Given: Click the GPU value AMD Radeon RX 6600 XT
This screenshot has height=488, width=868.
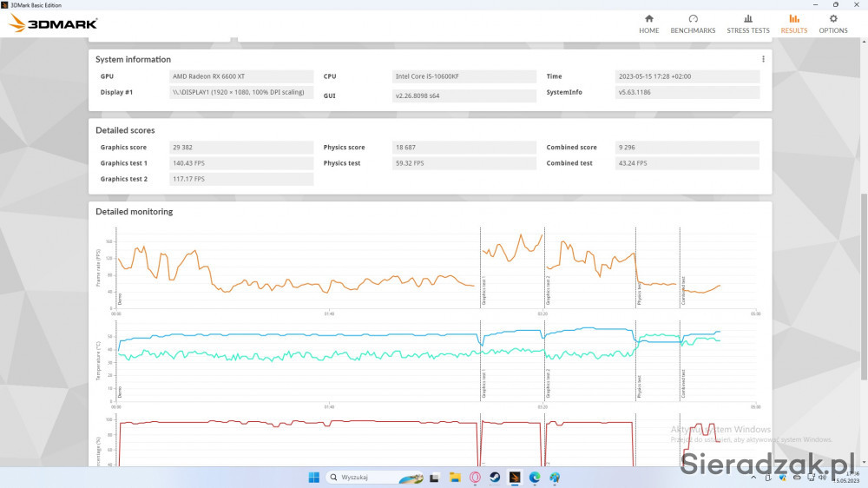Looking at the screenshot, I should (241, 76).
